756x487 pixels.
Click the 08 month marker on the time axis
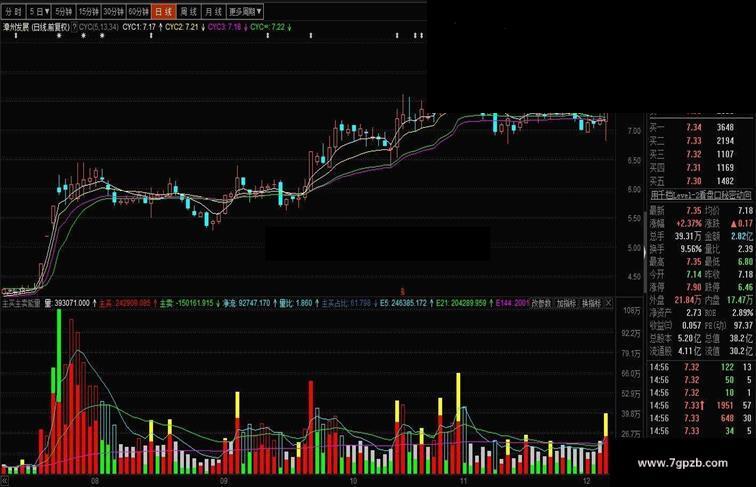(95, 481)
